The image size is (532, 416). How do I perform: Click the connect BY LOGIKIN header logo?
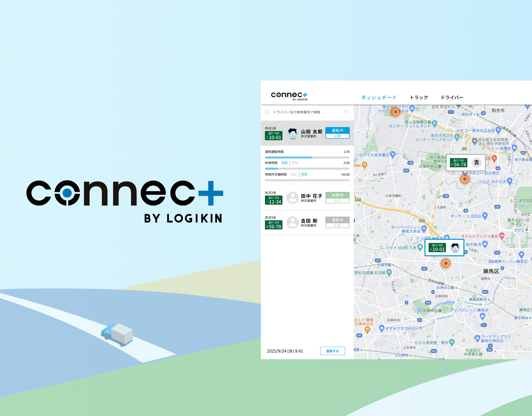[289, 96]
